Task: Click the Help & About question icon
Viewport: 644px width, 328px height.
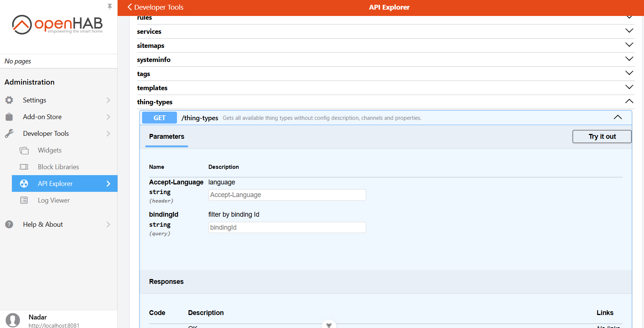Action: (x=9, y=224)
